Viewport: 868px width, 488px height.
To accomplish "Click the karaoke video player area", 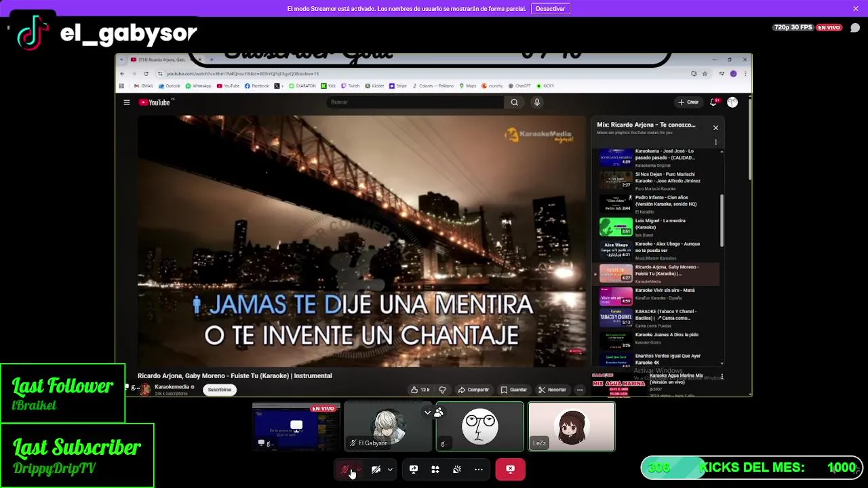I will (x=361, y=241).
